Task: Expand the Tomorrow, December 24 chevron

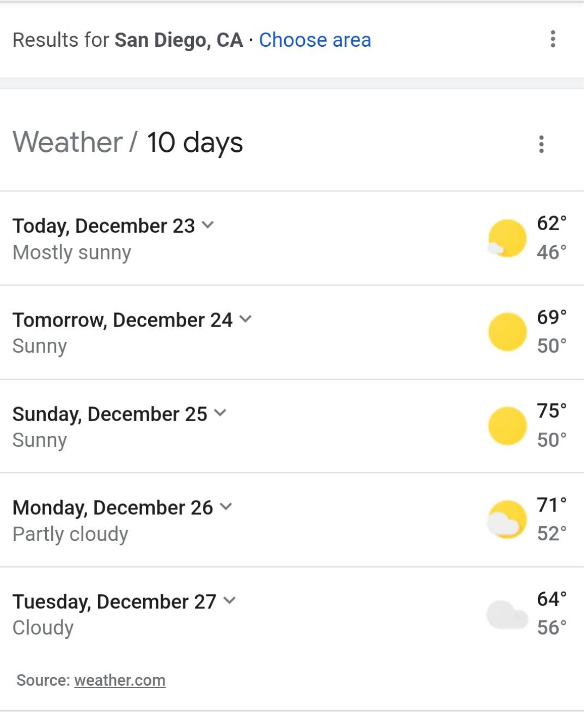Action: (x=246, y=319)
